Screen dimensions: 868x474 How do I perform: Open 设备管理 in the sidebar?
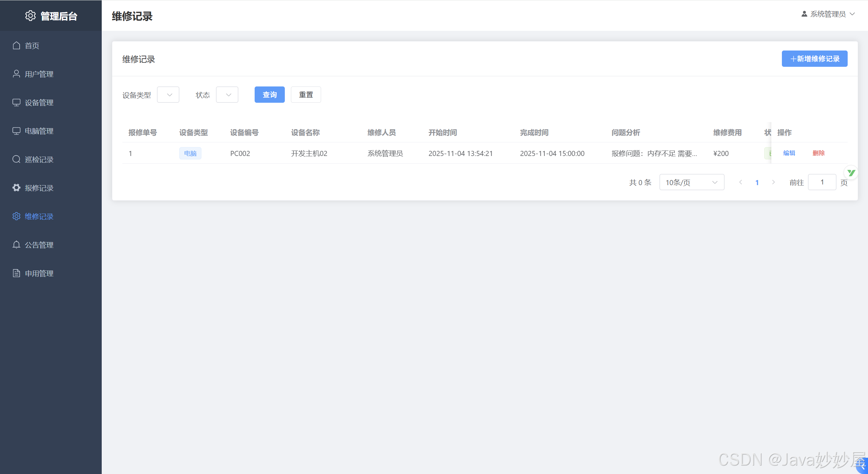point(51,102)
